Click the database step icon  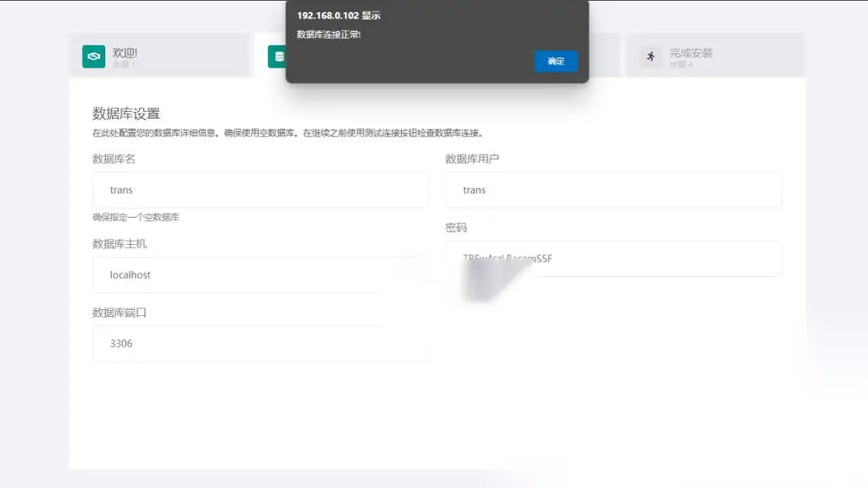[x=278, y=56]
